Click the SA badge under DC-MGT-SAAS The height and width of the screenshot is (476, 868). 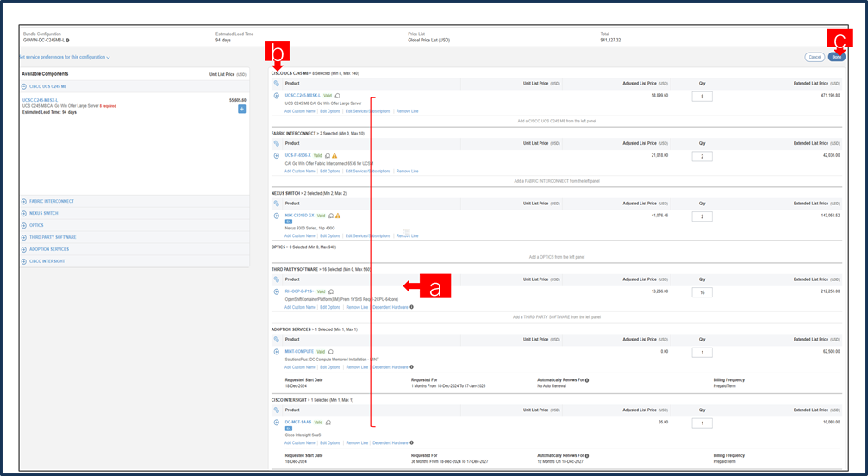pyautogui.click(x=289, y=429)
